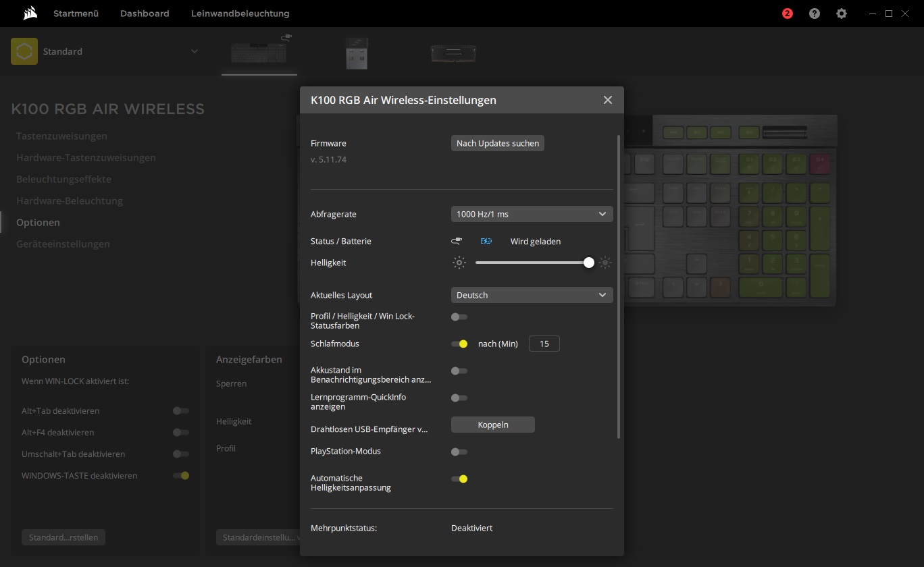Switch to the Dashboard tab
The image size is (924, 567).
tap(145, 13)
